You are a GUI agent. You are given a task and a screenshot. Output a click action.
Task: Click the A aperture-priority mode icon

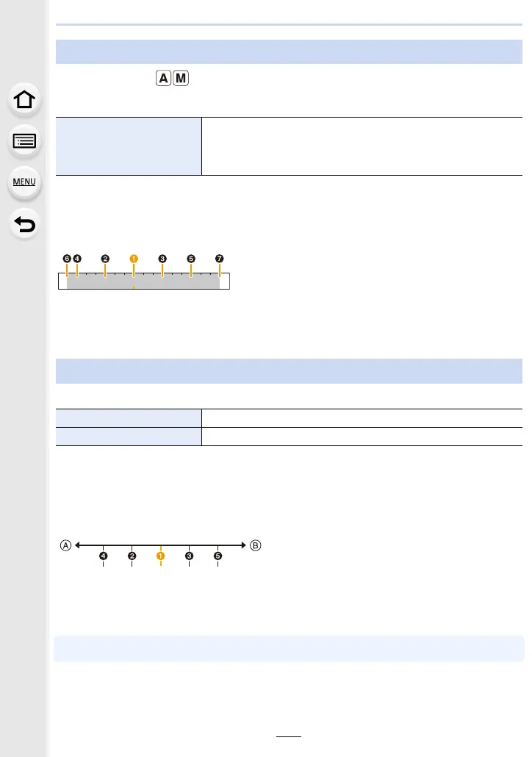click(164, 78)
